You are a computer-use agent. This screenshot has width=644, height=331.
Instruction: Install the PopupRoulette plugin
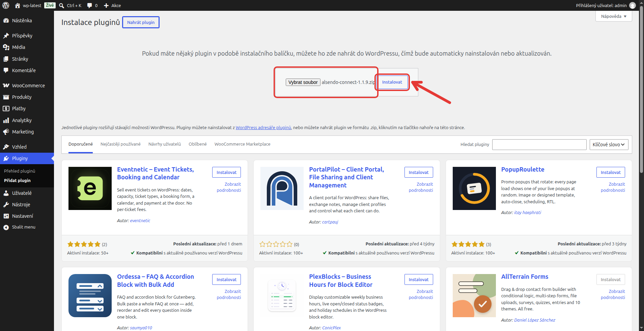pos(611,172)
